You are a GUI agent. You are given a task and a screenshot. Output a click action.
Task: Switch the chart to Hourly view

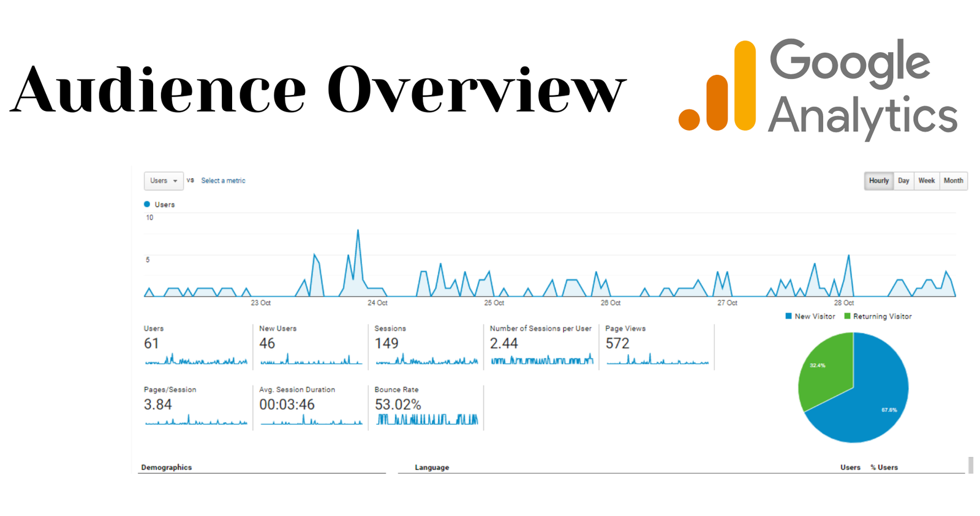[878, 181]
